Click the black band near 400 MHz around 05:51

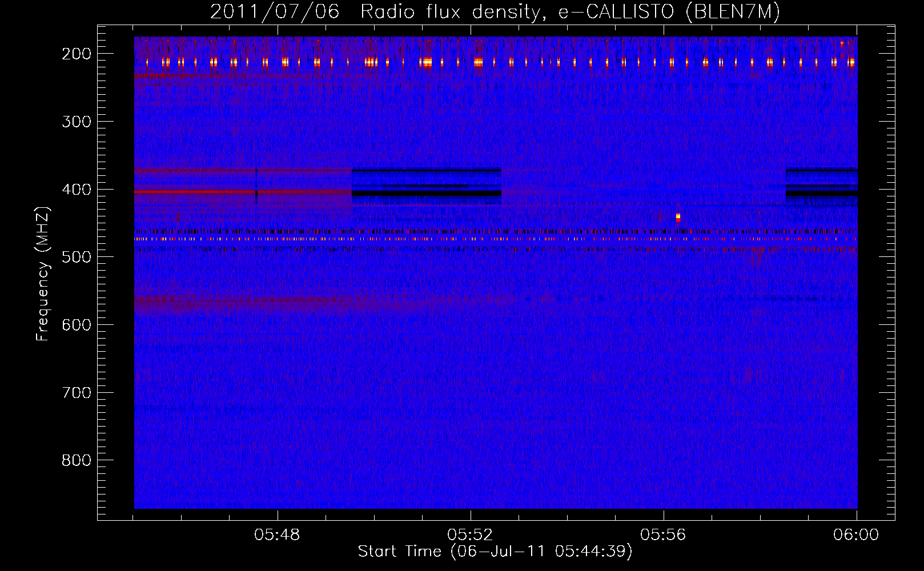tap(427, 194)
